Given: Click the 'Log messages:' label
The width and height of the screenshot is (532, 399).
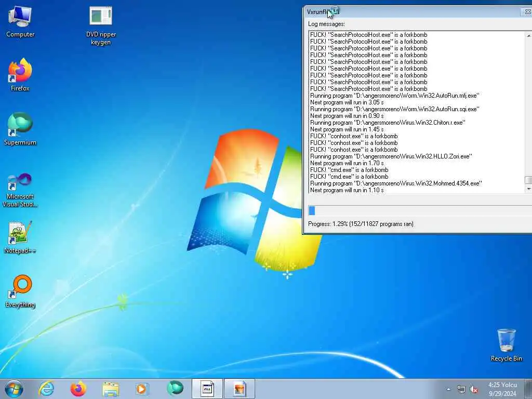Looking at the screenshot, I should click(326, 24).
